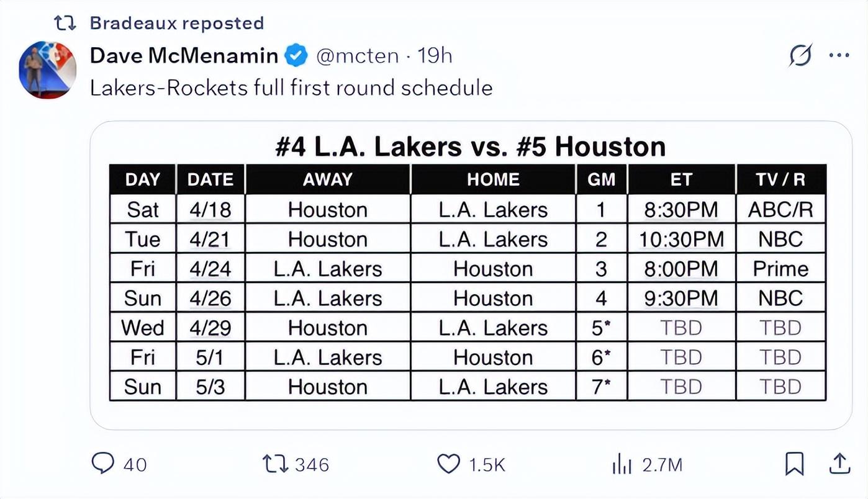
Task: Click the 19h timestamp
Action: [435, 56]
